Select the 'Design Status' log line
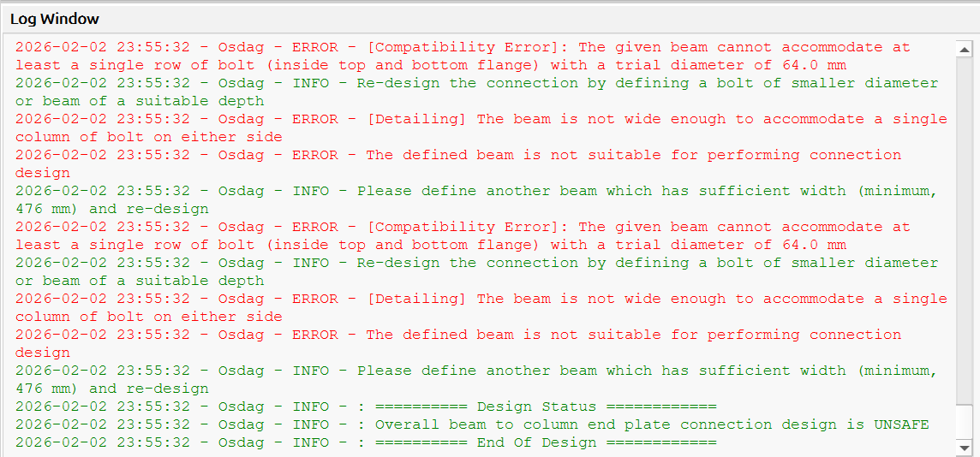This screenshot has width=980, height=457. pyautogui.click(x=366, y=407)
